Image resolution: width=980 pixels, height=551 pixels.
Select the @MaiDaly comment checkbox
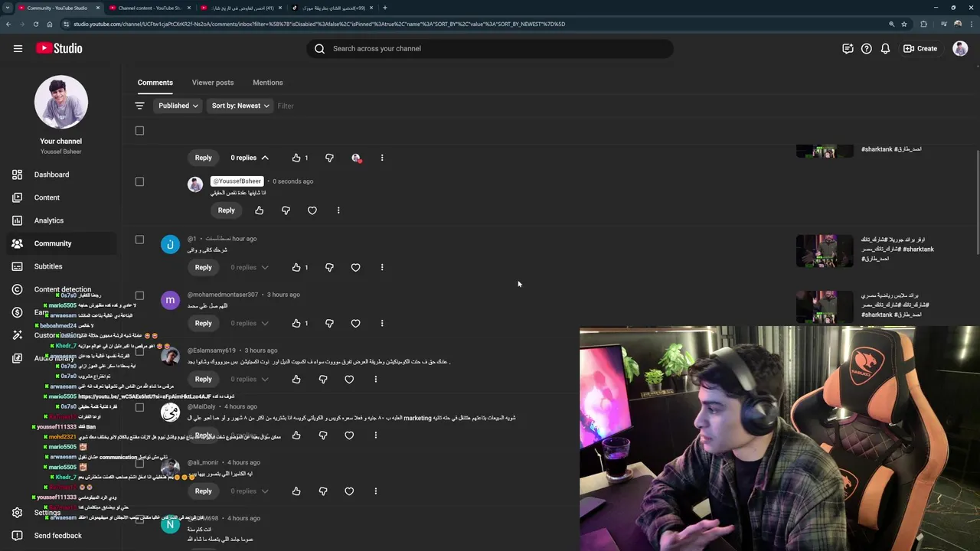tap(139, 407)
